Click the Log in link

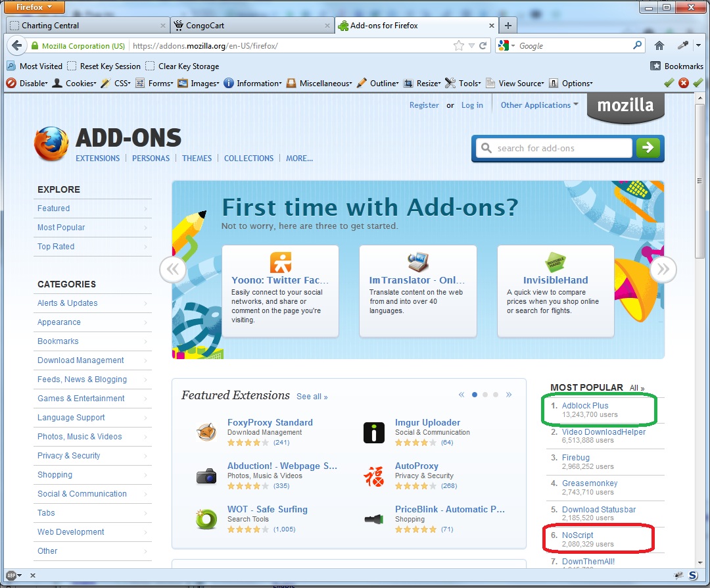(472, 105)
